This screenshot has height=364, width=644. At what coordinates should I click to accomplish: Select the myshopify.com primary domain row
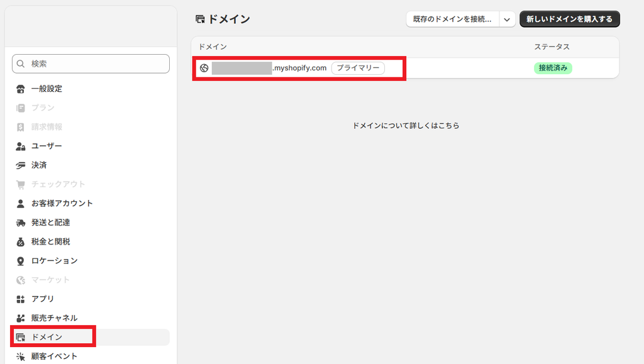406,68
